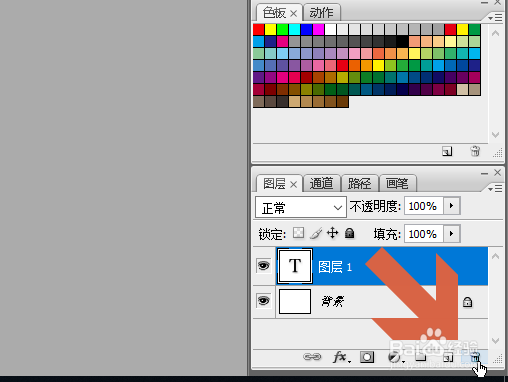The width and height of the screenshot is (508, 382).
Task: Switch to the 路径 tab
Action: click(x=359, y=183)
